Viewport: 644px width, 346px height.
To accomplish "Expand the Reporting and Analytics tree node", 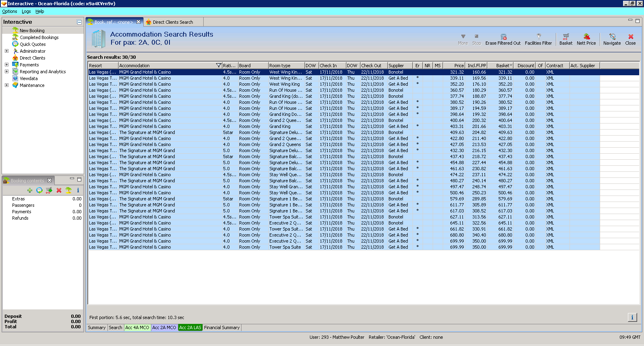I will [6, 71].
